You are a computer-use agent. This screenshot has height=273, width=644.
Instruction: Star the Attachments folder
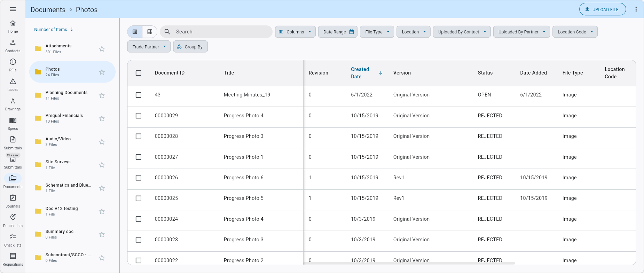pyautogui.click(x=102, y=49)
